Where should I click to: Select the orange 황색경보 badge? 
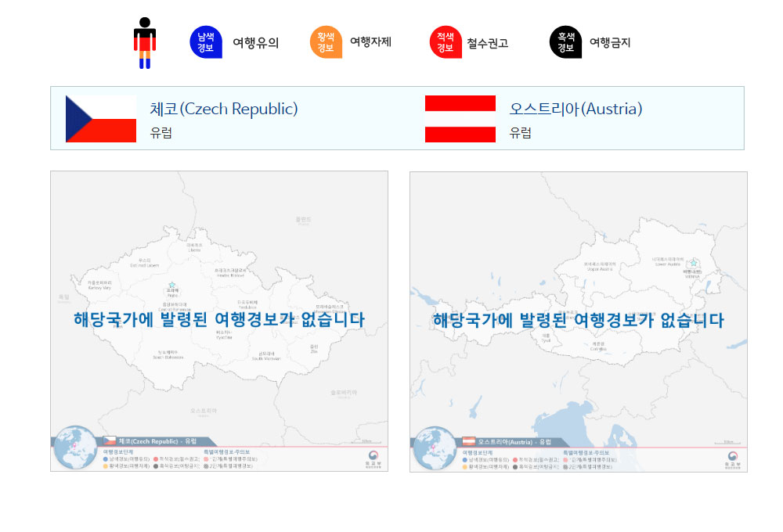(x=326, y=42)
